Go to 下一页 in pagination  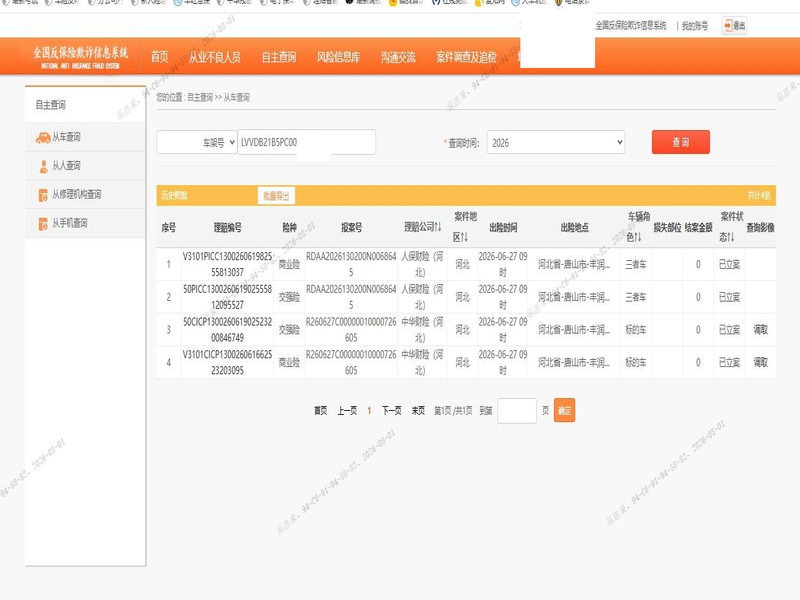[x=391, y=411]
